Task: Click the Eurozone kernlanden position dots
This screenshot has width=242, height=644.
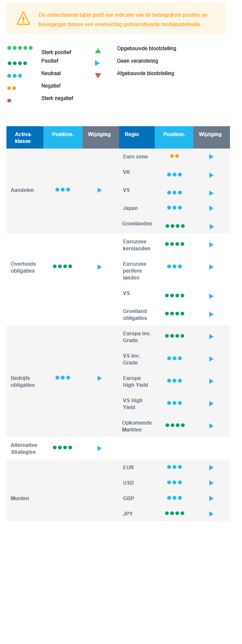Action: coord(175,244)
